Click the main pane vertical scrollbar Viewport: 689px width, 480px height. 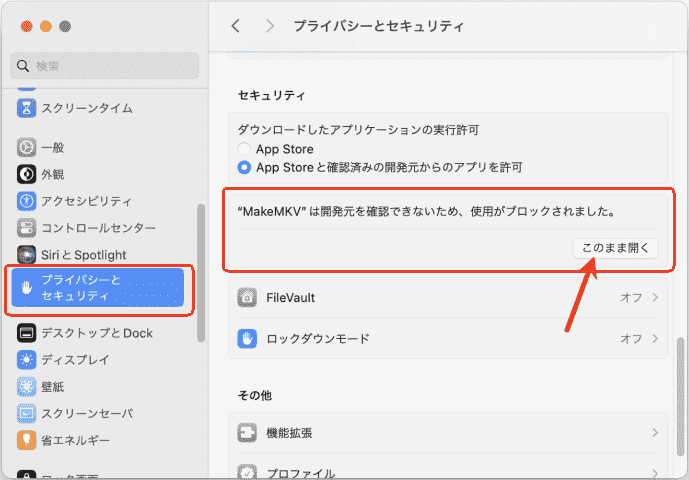pos(680,397)
